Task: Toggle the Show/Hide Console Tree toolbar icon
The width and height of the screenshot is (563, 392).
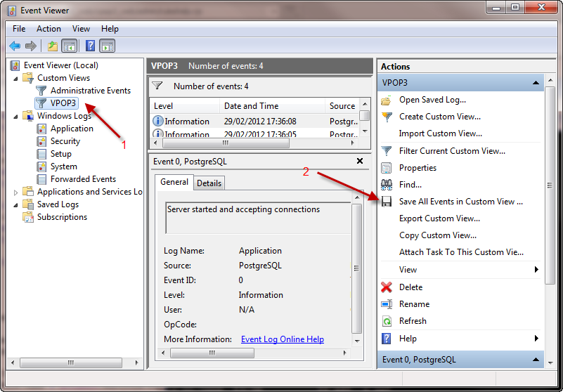Action: (70, 46)
